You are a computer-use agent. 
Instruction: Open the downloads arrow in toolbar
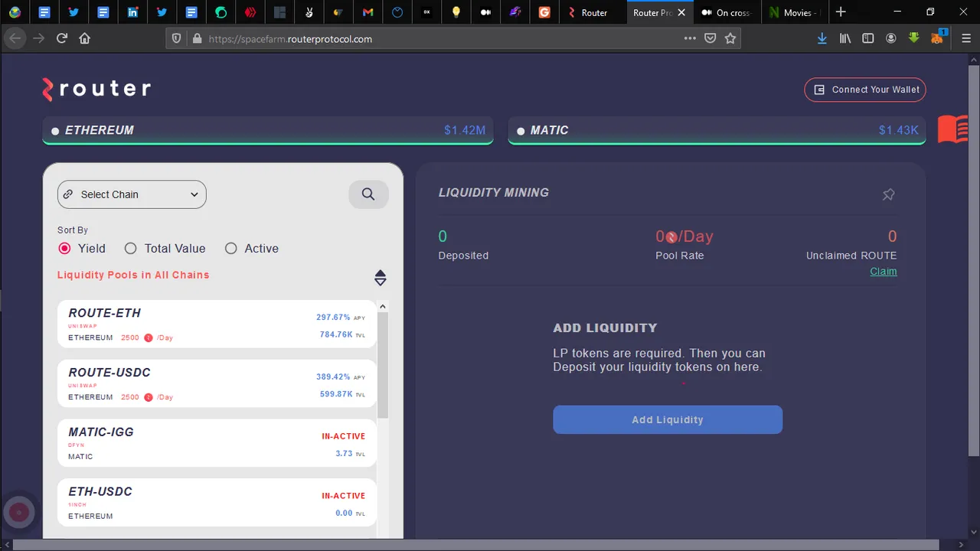click(822, 38)
